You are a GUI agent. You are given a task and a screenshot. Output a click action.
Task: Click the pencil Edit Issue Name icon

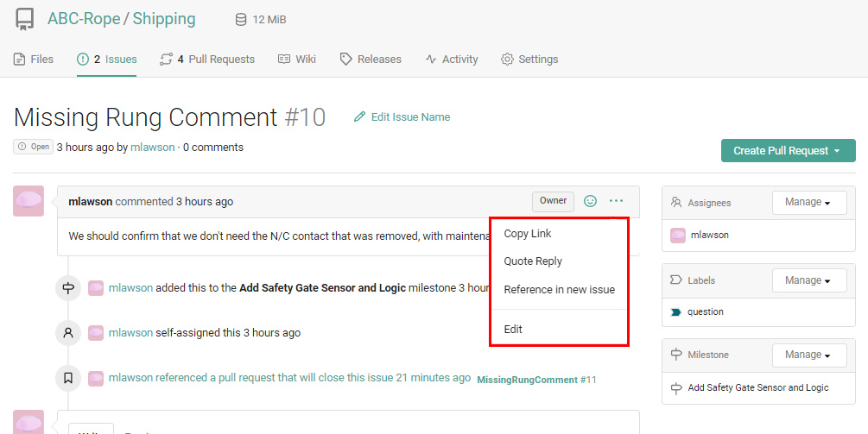360,117
